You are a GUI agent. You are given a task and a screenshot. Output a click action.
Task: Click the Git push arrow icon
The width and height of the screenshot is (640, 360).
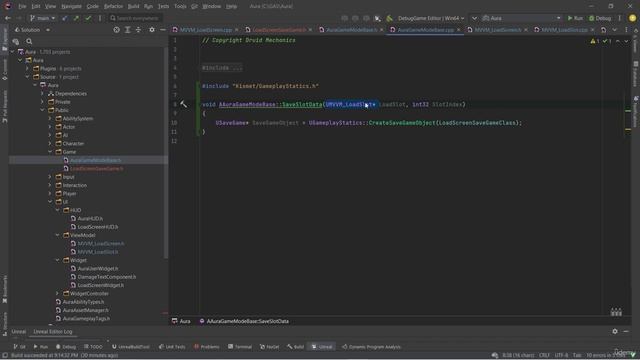76,18
